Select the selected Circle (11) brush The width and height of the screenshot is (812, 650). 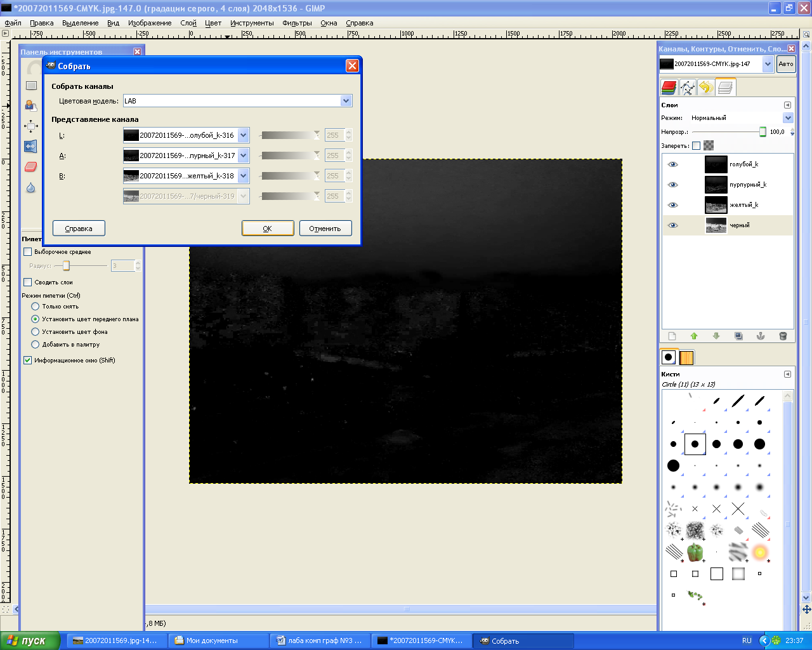click(x=695, y=444)
